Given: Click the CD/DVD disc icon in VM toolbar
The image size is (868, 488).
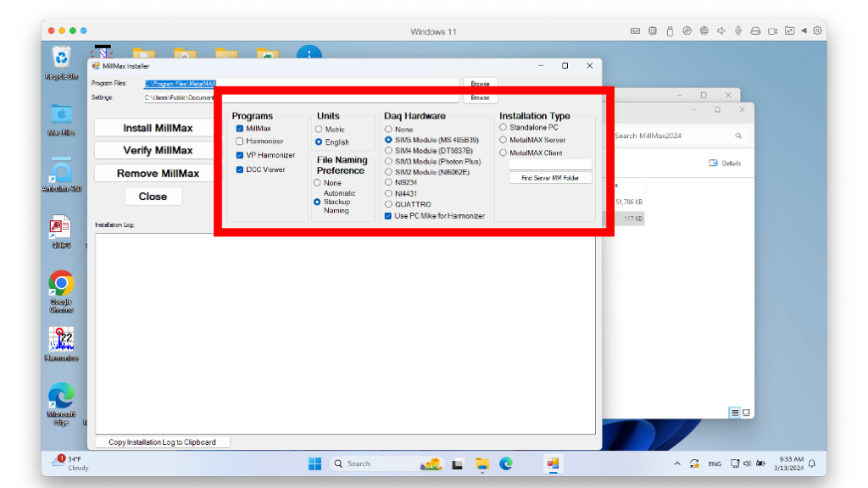Looking at the screenshot, I should (x=687, y=31).
